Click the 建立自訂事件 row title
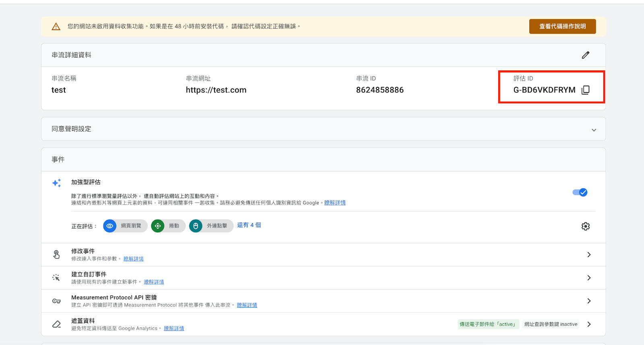Viewport: 644px width, 345px height. coord(89,274)
